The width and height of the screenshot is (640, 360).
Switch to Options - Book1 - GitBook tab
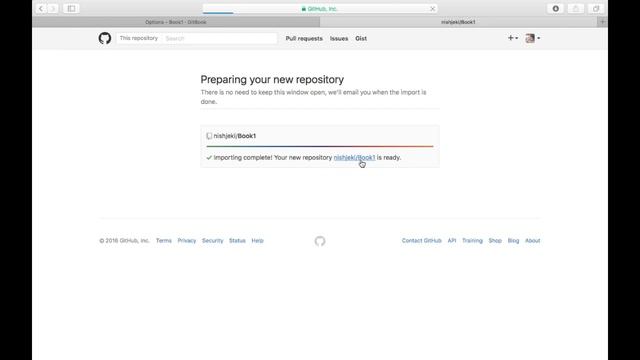pos(176,22)
